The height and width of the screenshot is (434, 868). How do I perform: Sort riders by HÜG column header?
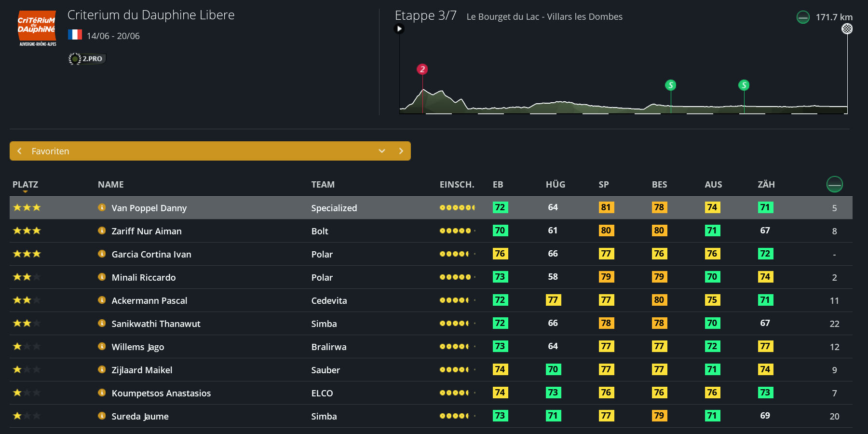(555, 185)
